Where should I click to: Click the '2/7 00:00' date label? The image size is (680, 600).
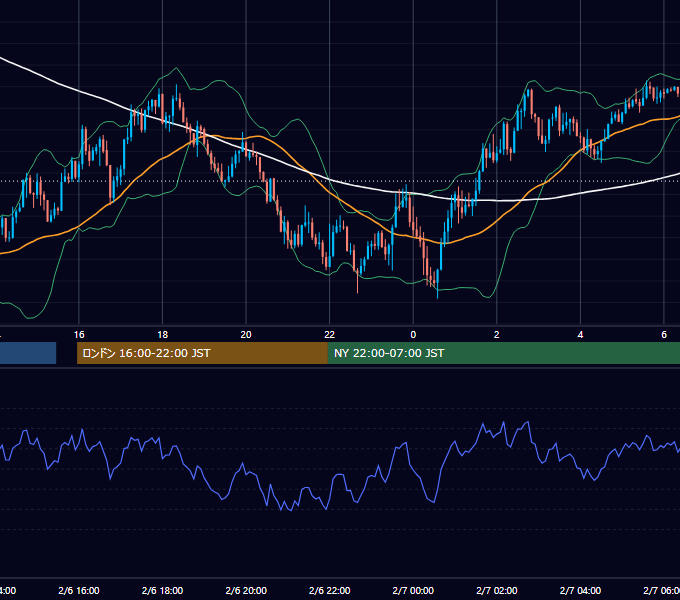[x=413, y=590]
